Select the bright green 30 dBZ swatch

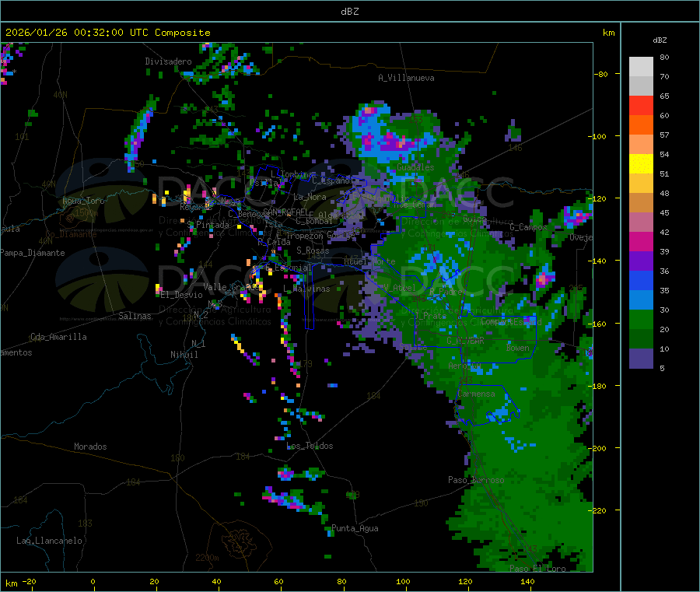click(641, 320)
